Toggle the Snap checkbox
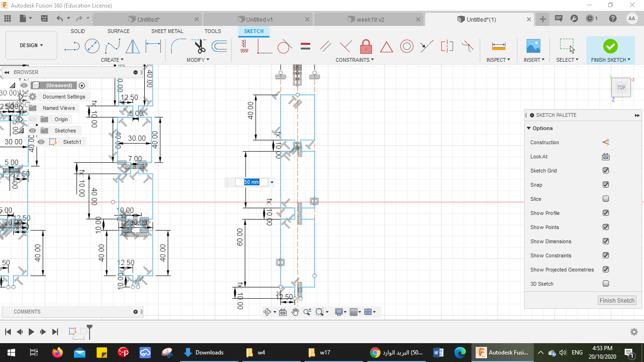644x362 pixels. pos(606,185)
